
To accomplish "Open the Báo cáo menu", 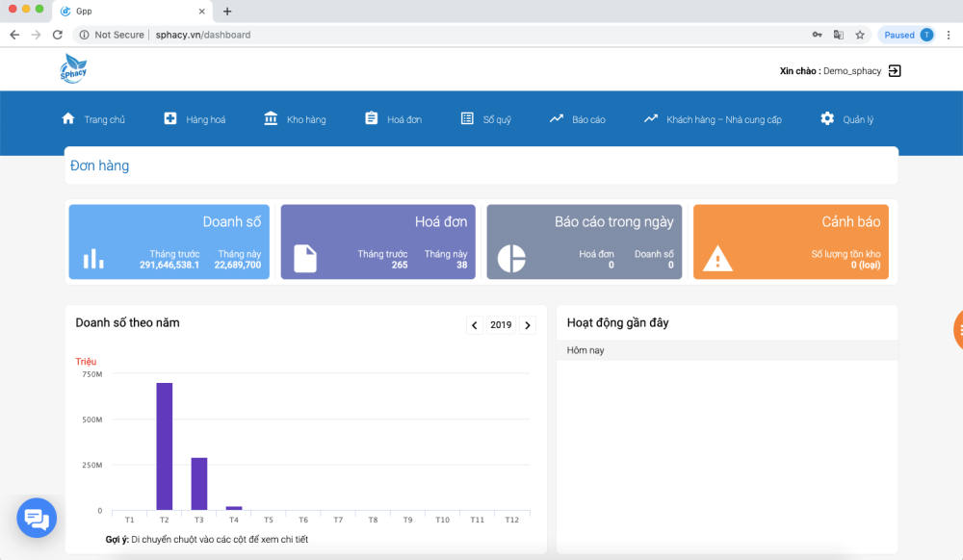I will [577, 119].
